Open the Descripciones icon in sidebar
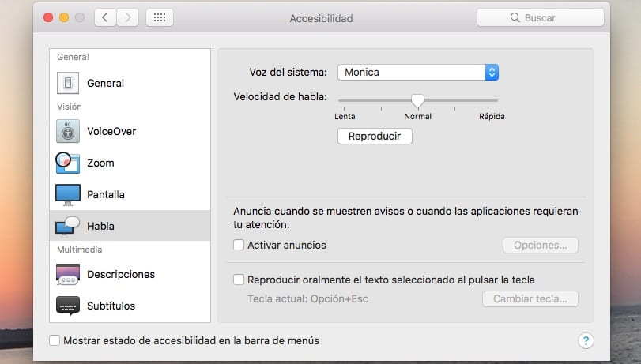Image resolution: width=641 pixels, height=364 pixels. 68,274
